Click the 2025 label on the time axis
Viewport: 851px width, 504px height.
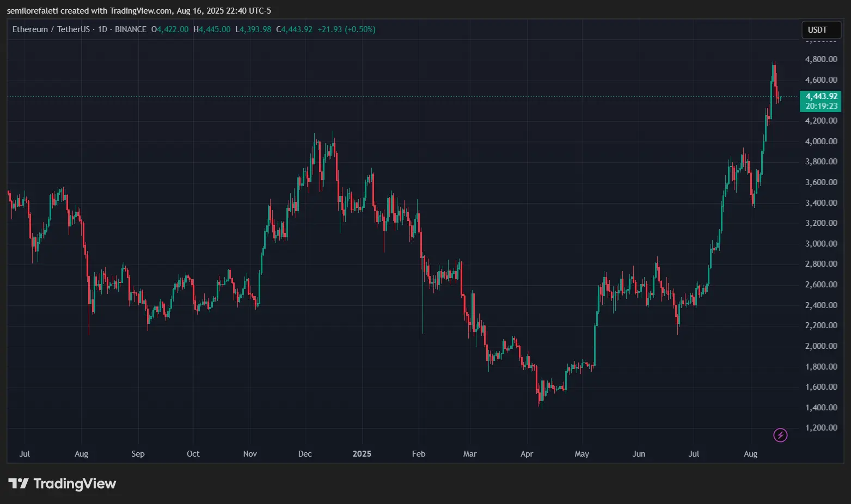362,453
